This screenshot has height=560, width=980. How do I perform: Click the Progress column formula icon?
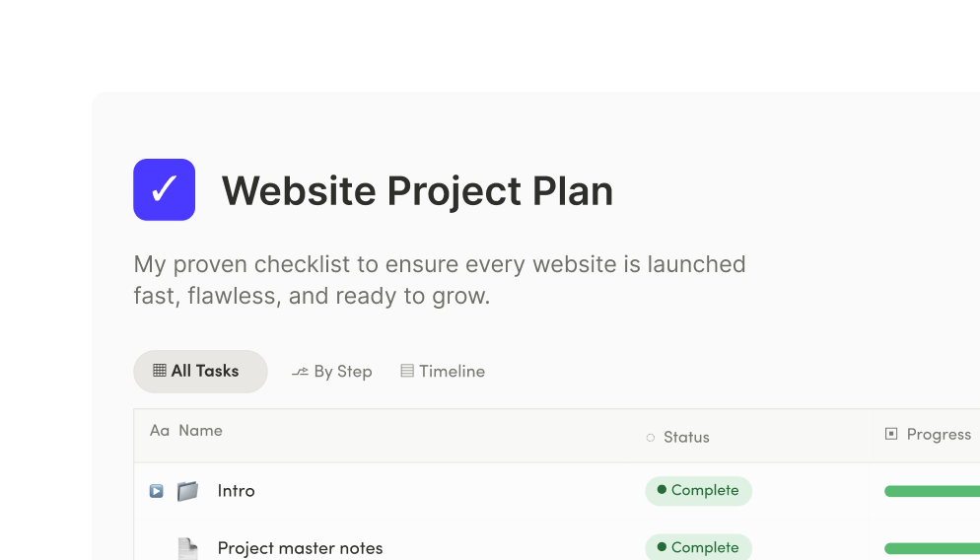tap(891, 434)
